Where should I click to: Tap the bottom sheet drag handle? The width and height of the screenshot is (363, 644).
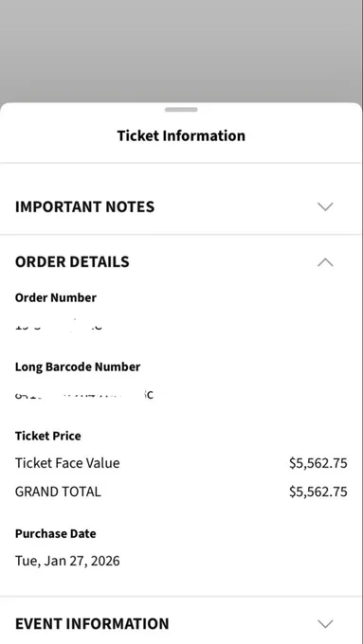181,110
